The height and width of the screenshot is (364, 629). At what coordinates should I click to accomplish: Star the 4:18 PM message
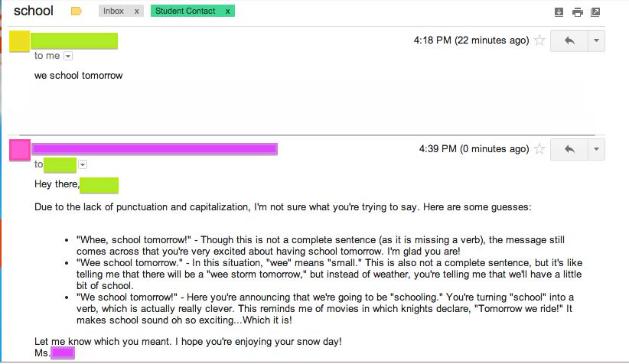click(x=539, y=40)
